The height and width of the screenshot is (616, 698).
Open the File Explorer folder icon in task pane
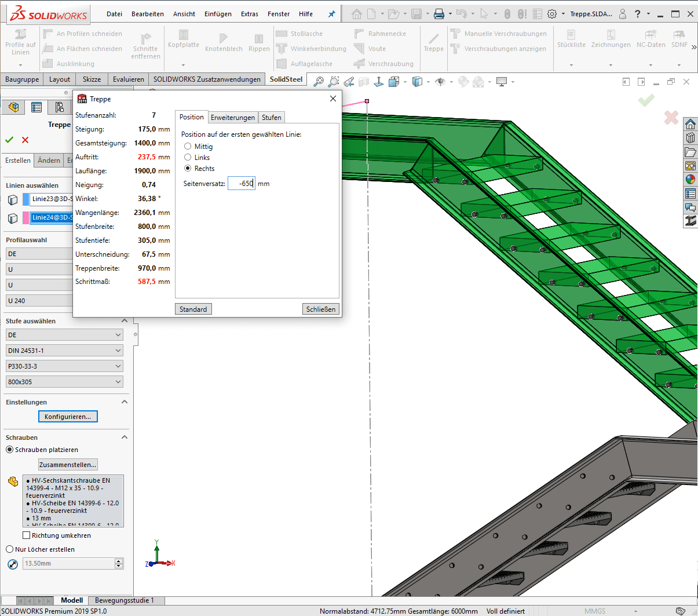[x=690, y=152]
